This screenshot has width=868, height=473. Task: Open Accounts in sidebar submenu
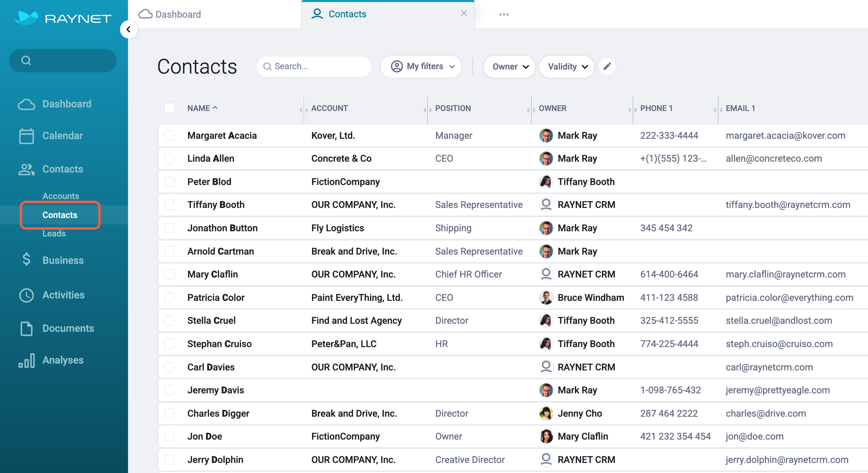click(61, 196)
